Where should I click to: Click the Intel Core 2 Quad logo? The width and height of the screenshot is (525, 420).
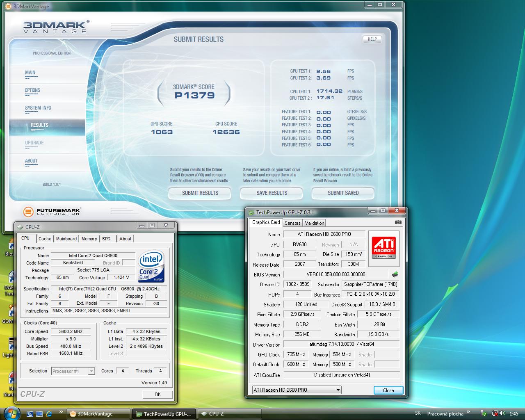tap(151, 266)
